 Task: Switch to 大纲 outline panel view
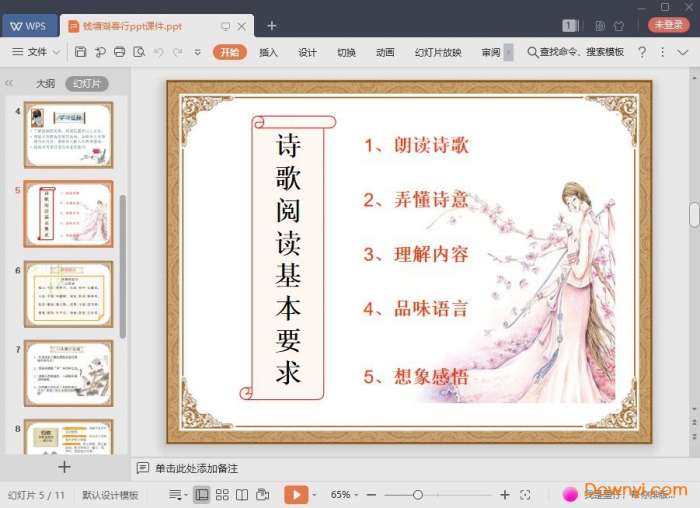coord(45,83)
